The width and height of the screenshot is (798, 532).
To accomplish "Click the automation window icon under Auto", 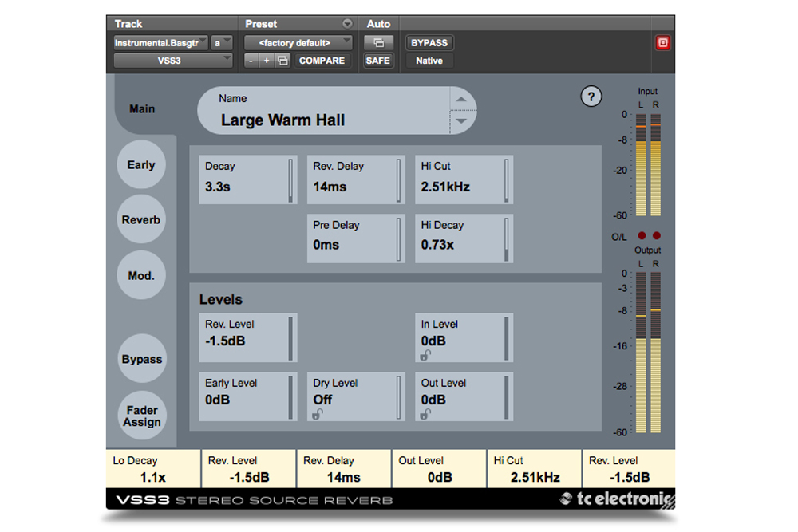I will (x=378, y=43).
